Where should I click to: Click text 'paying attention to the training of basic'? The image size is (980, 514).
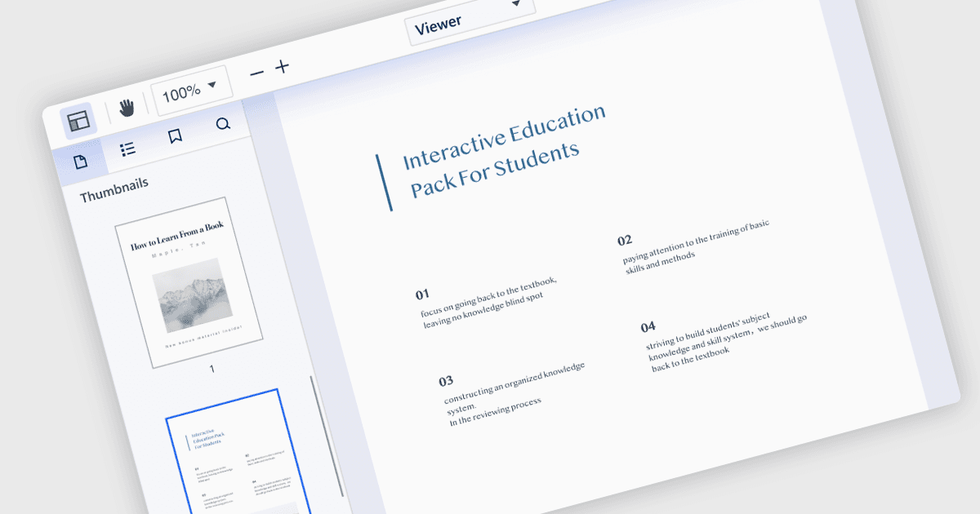(696, 242)
